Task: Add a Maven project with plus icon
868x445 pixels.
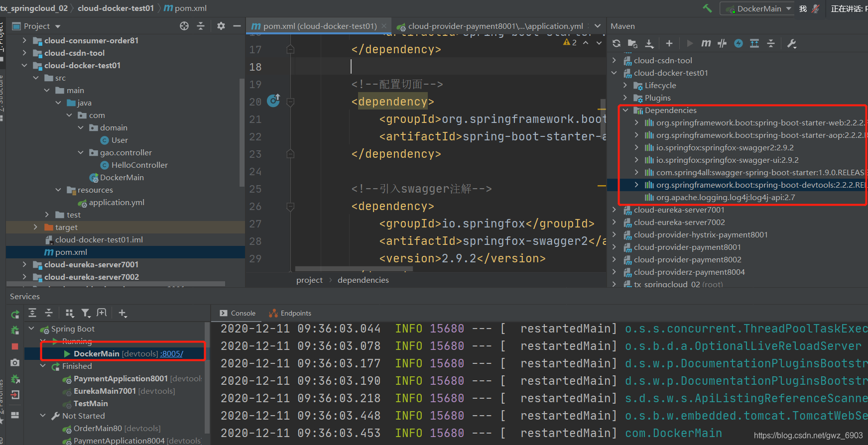Action: click(669, 43)
